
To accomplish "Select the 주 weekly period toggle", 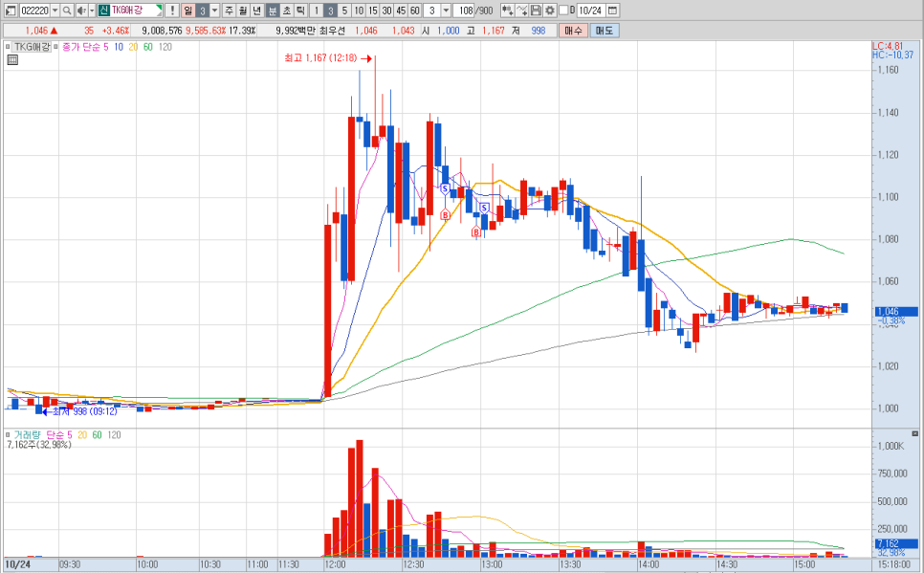I will click(229, 11).
